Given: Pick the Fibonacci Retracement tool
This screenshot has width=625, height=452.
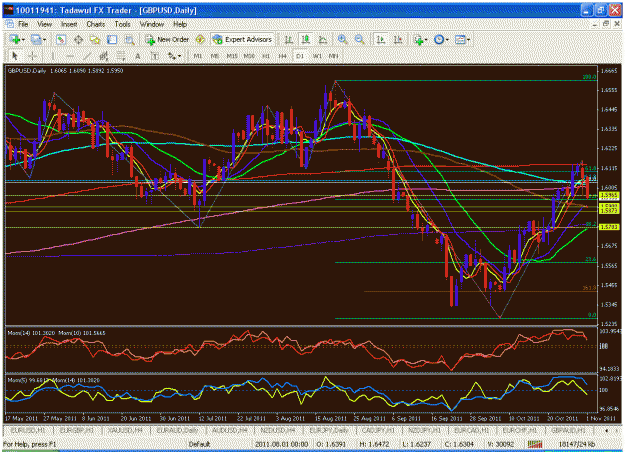Looking at the screenshot, I should point(120,56).
